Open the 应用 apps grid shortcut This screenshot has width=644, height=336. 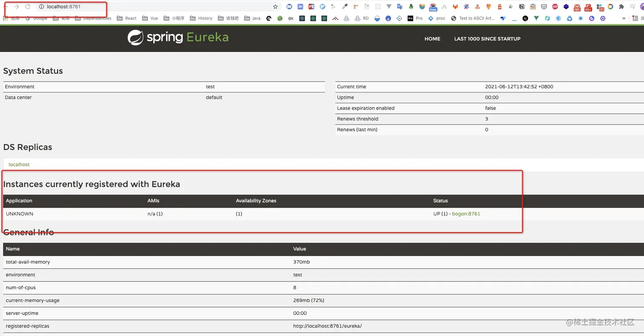[11, 18]
